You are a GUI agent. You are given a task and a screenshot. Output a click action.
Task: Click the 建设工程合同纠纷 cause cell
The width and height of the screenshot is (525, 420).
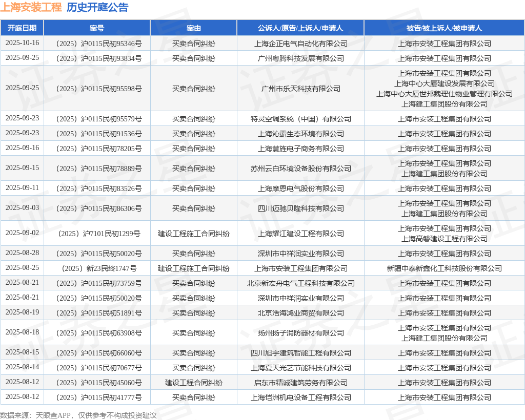tap(193, 383)
